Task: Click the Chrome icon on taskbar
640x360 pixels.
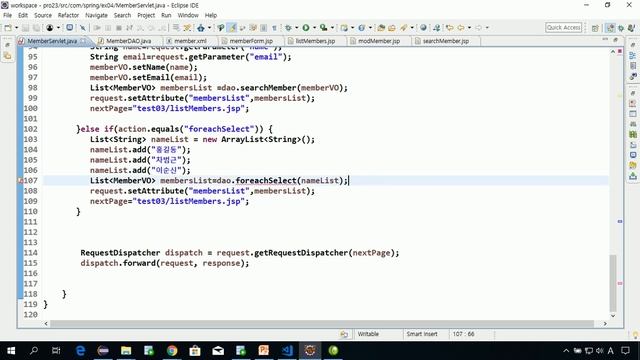Action: point(172,351)
